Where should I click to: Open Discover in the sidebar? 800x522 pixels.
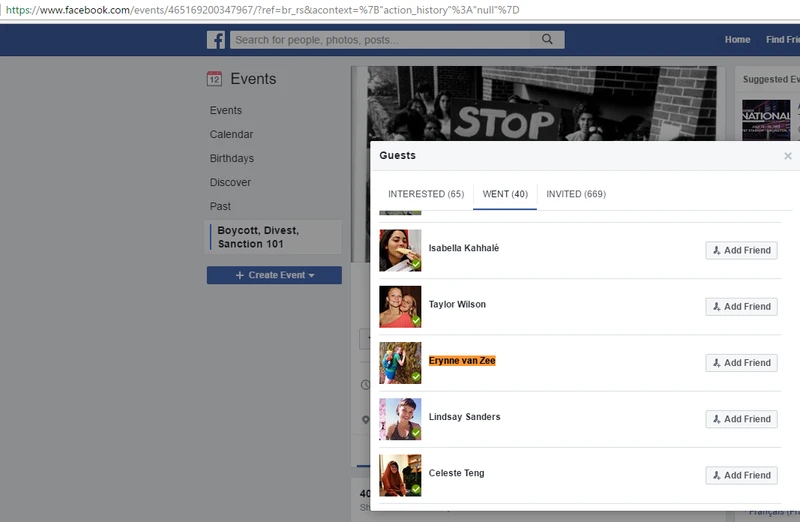pyautogui.click(x=230, y=182)
